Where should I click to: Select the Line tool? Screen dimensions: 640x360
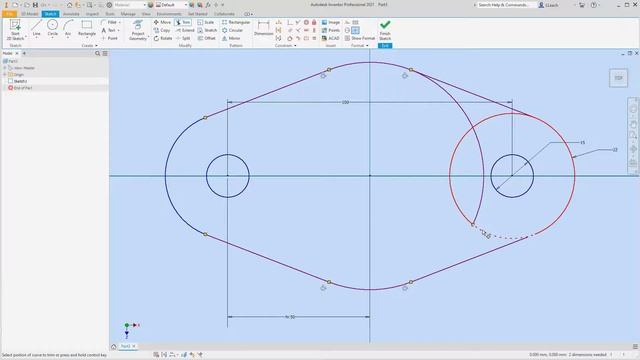click(36, 29)
